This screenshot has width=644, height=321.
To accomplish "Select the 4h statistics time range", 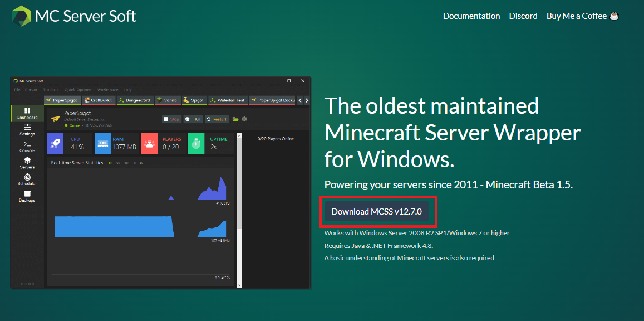I will (x=141, y=163).
